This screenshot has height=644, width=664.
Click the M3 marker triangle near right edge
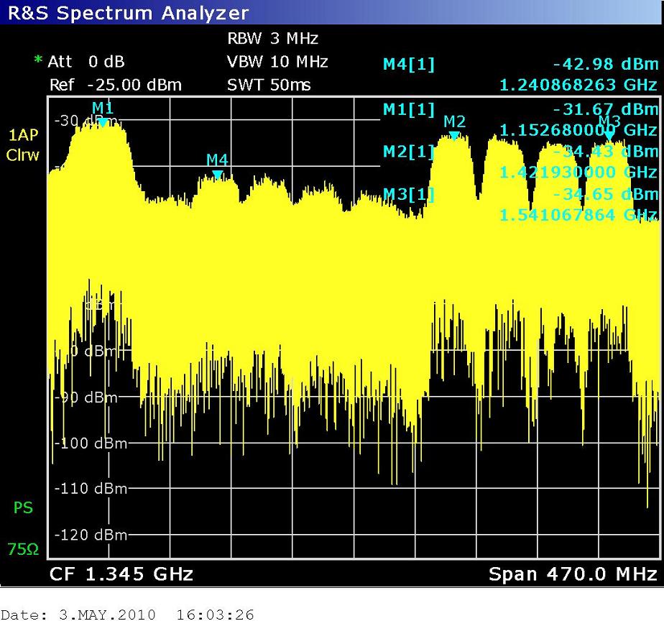pyautogui.click(x=609, y=135)
